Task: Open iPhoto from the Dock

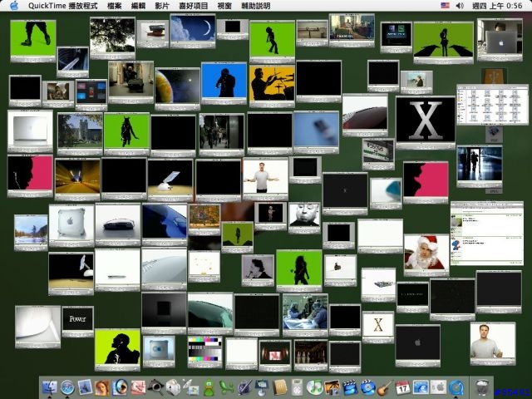Action: 332,387
